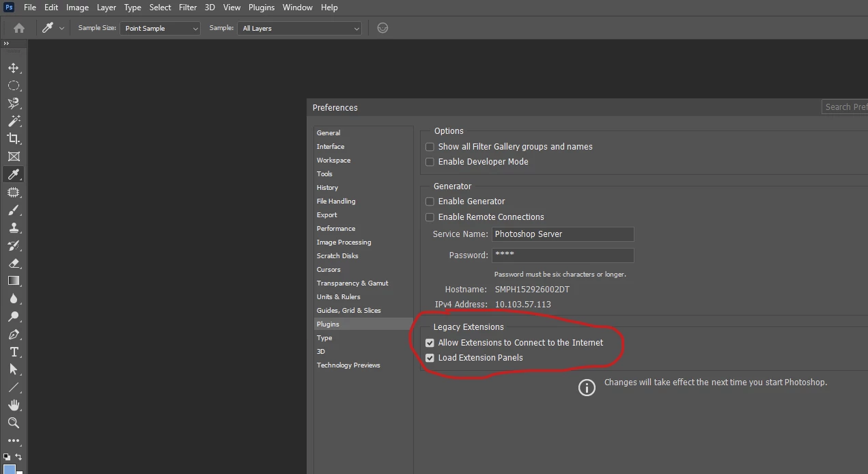Select the Zoom magnifier tool
This screenshot has width=868, height=474.
tap(13, 423)
